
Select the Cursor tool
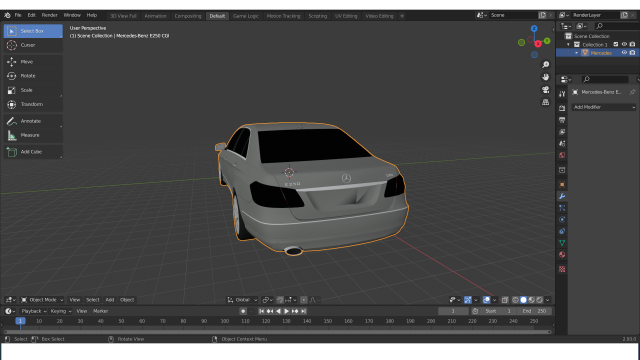[x=33, y=45]
